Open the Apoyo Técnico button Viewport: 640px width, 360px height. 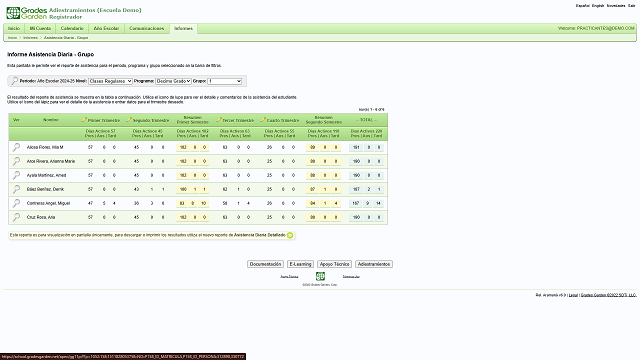[x=334, y=264]
